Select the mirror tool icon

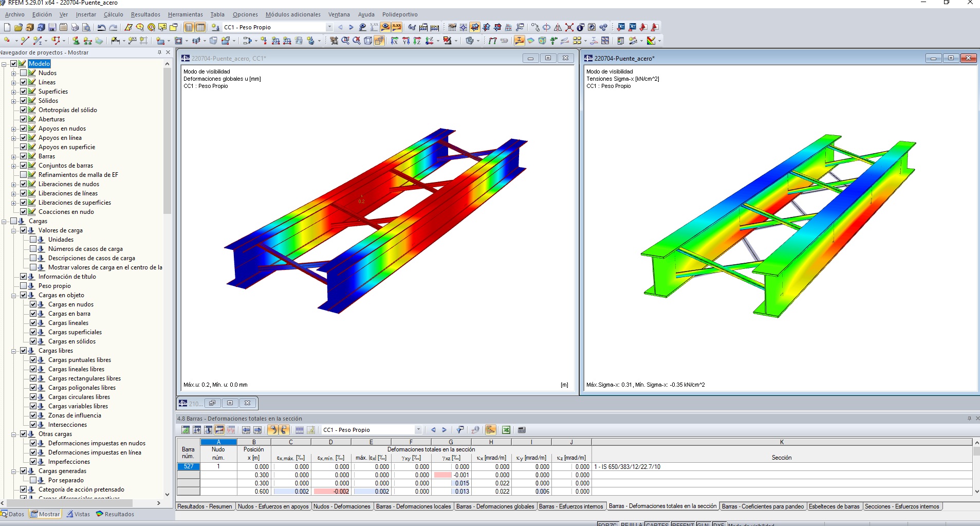point(558,27)
